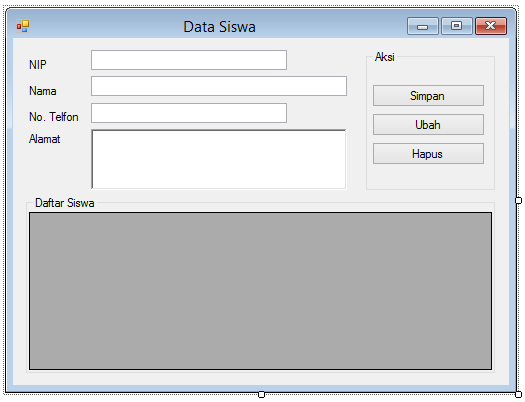Click the Hapus button
The image size is (525, 402).
[x=428, y=154]
